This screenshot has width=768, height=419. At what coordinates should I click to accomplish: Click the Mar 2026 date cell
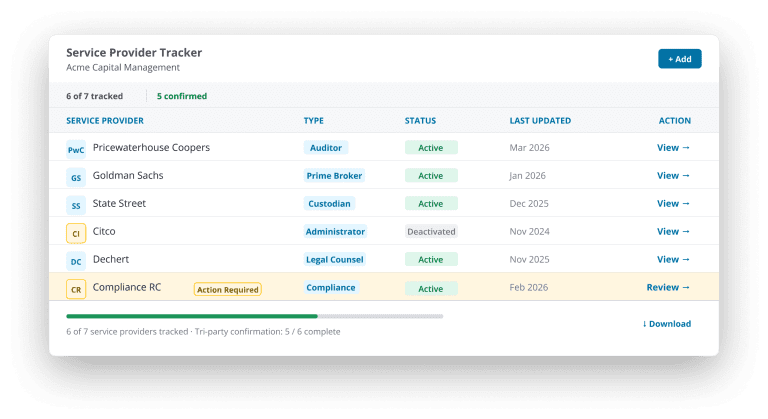tap(529, 148)
